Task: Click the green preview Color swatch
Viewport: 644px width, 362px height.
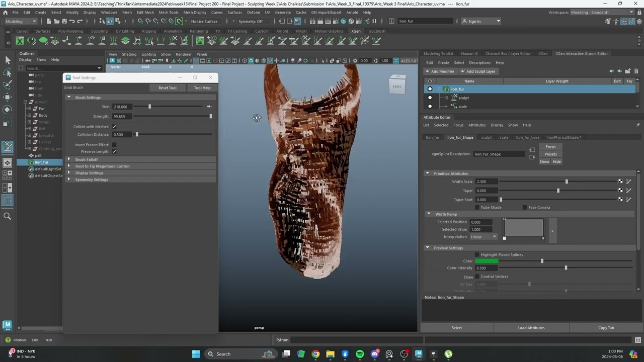Action: point(487,261)
